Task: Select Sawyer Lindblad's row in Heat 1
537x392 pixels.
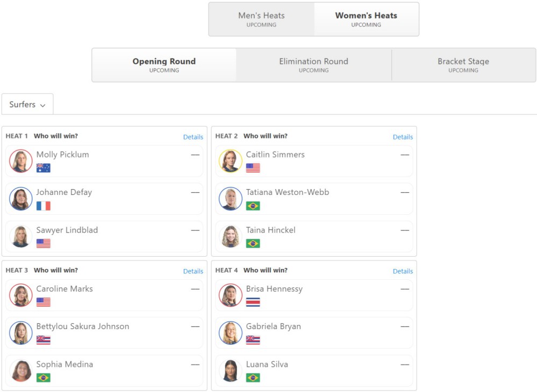Action: pyautogui.click(x=104, y=237)
